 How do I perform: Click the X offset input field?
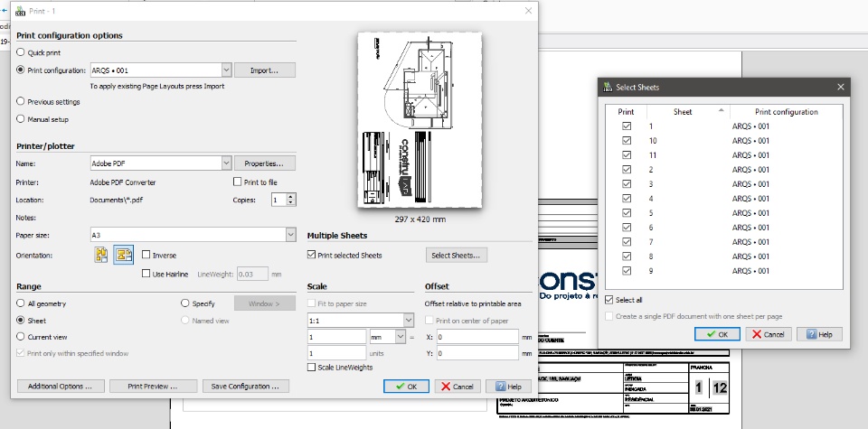(x=477, y=337)
